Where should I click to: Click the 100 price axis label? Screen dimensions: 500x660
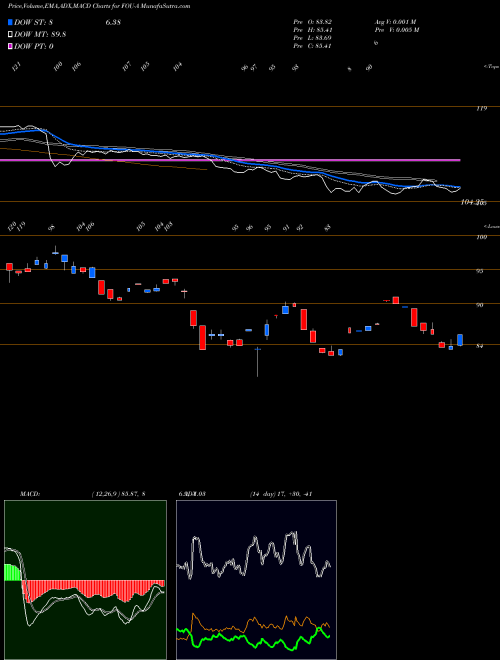482,237
